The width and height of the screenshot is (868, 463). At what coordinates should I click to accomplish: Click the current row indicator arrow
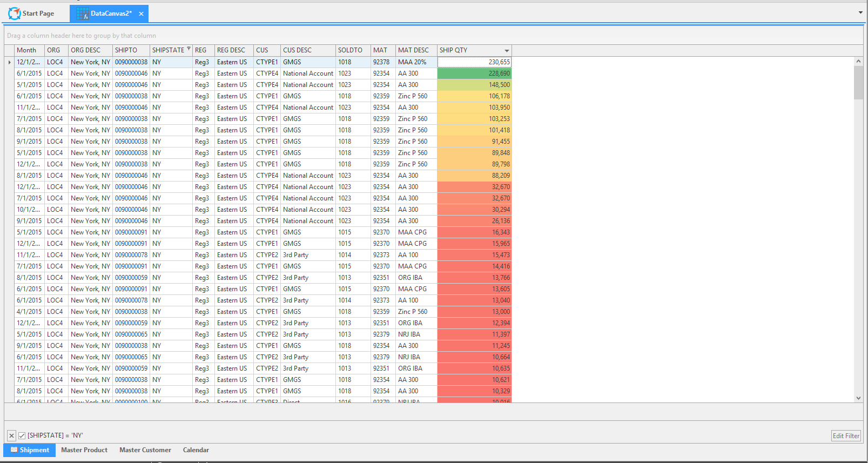9,62
